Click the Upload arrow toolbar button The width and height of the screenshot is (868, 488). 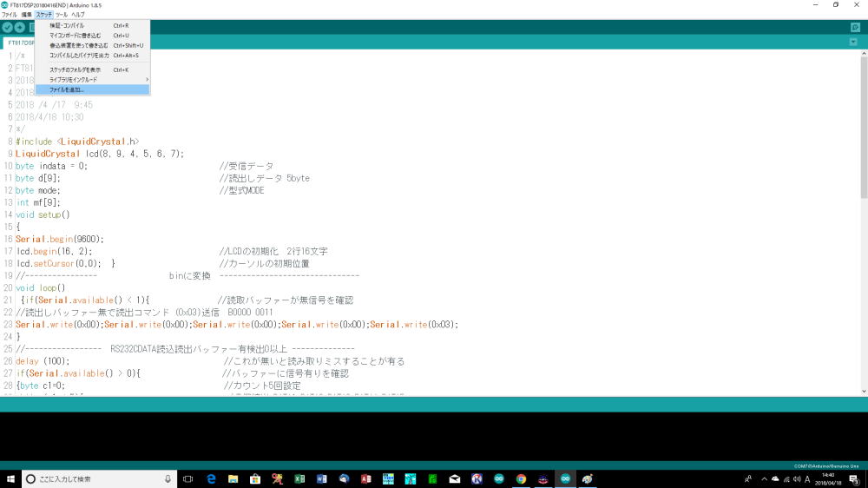click(x=19, y=27)
